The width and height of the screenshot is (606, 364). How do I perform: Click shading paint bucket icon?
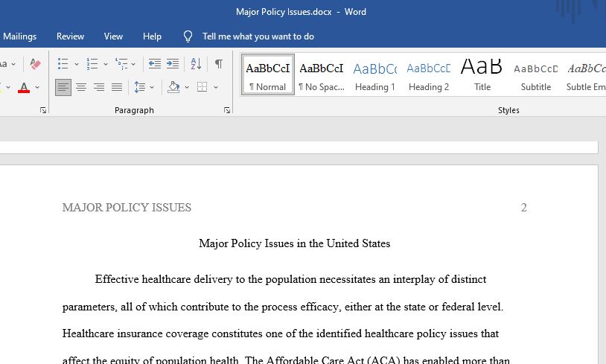click(x=173, y=87)
